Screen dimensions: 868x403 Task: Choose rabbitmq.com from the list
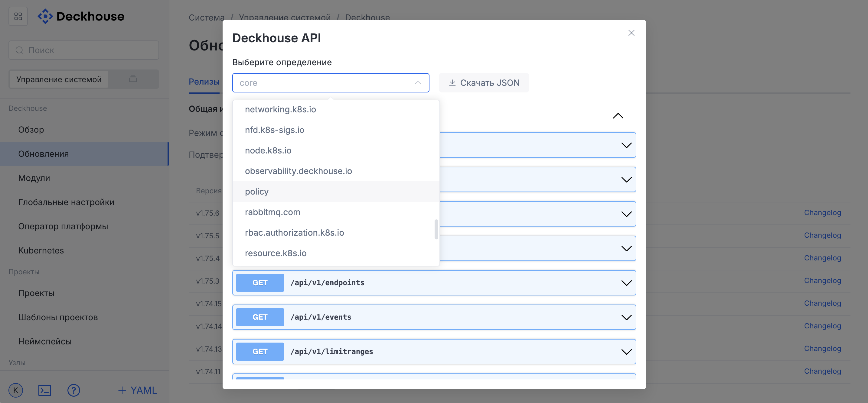[x=336, y=212]
